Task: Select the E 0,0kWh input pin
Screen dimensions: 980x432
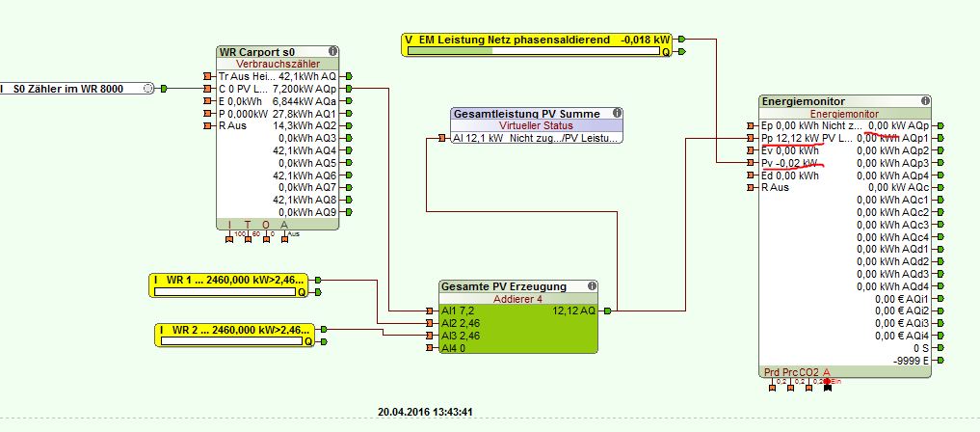Action: pyautogui.click(x=207, y=100)
